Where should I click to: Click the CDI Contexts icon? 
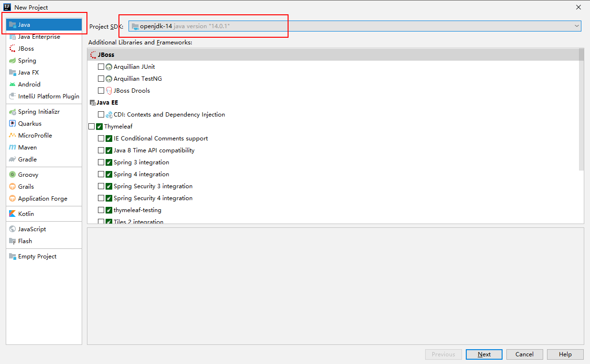click(109, 115)
